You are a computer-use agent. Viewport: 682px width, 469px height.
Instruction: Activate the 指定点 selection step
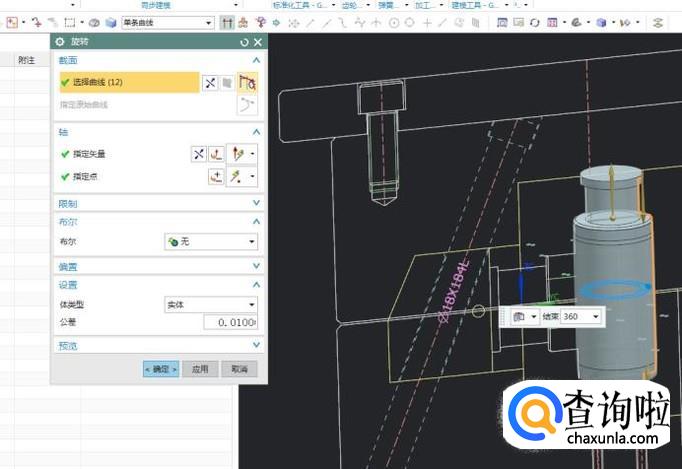pyautogui.click(x=84, y=177)
